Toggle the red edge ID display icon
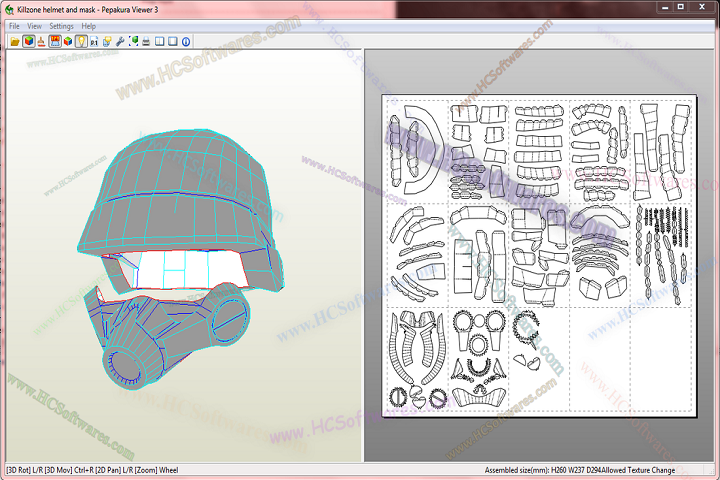Image resolution: width=720 pixels, height=480 pixels. 55,42
